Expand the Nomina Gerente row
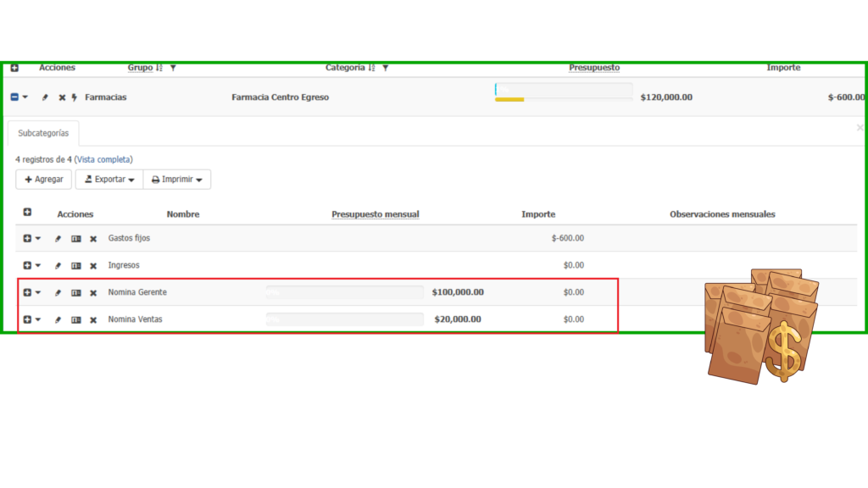 pyautogui.click(x=27, y=293)
